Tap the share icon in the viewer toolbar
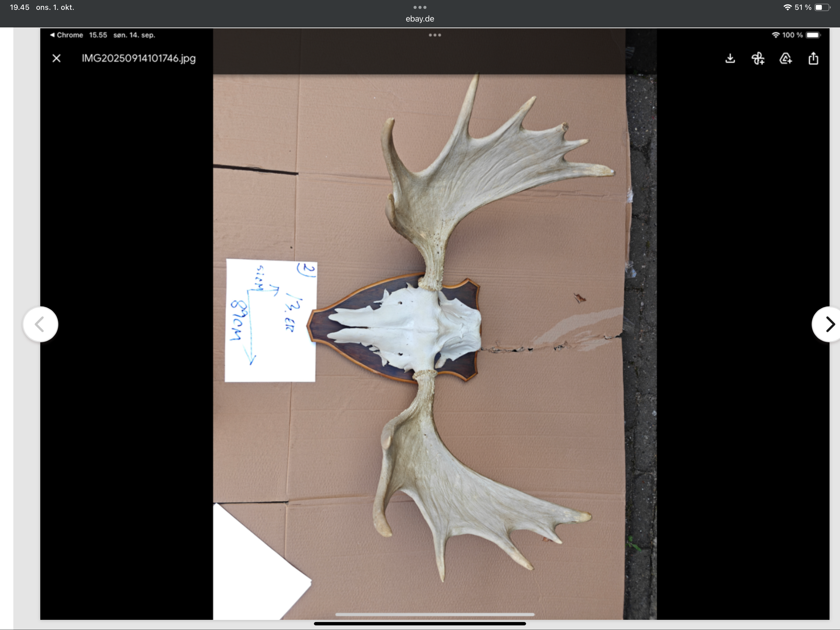The image size is (840, 630). click(x=813, y=58)
